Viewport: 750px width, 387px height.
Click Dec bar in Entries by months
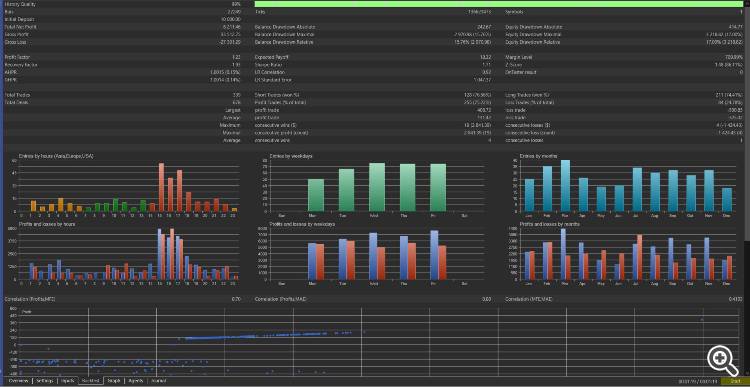tap(727, 200)
